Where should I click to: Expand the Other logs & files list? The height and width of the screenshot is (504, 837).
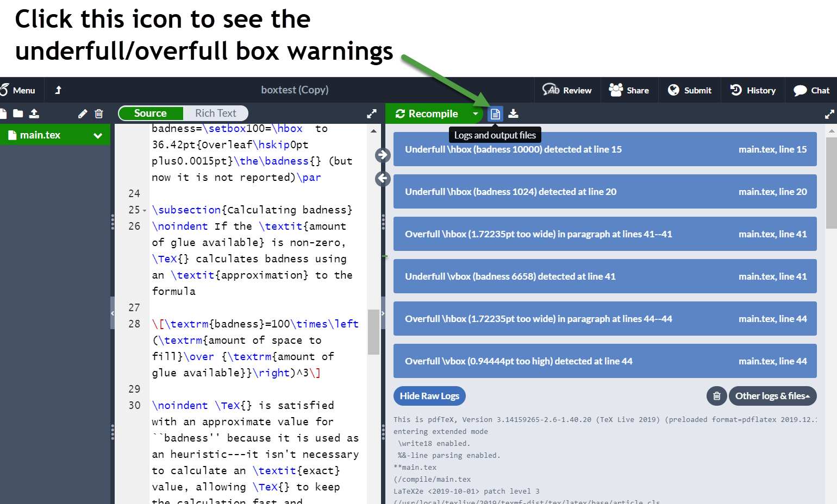pos(773,396)
